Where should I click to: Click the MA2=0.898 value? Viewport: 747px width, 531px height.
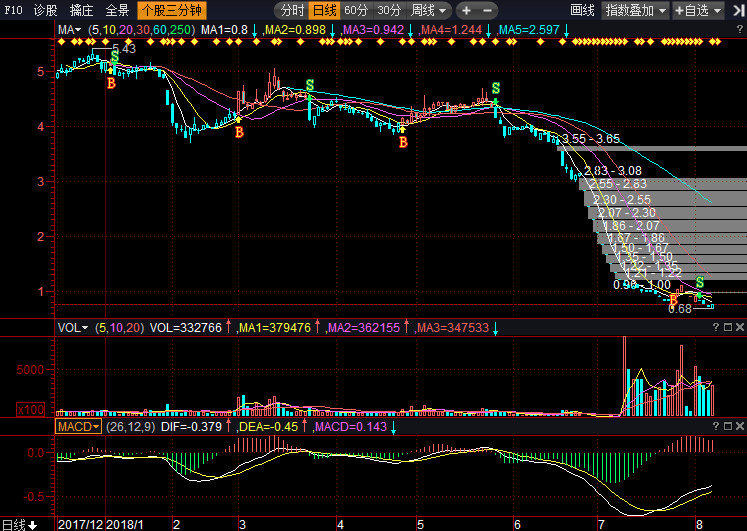295,30
